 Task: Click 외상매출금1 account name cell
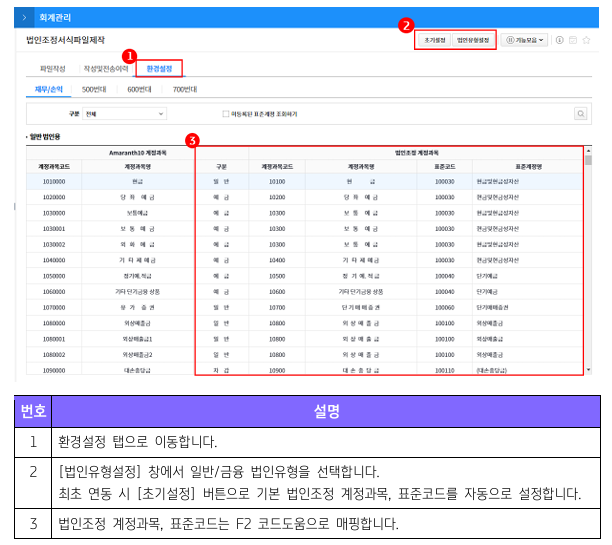[137, 339]
